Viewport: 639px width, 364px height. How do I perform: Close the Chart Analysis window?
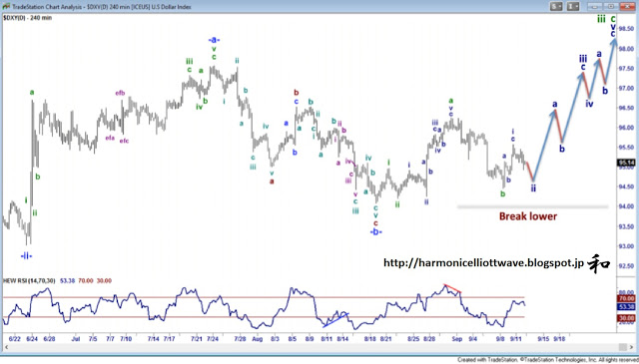(x=628, y=7)
